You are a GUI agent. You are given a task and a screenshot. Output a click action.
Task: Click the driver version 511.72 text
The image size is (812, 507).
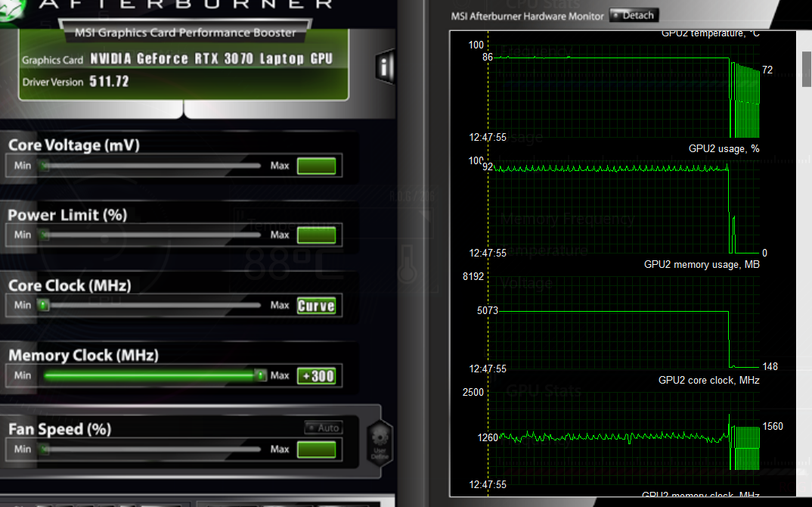pos(110,82)
